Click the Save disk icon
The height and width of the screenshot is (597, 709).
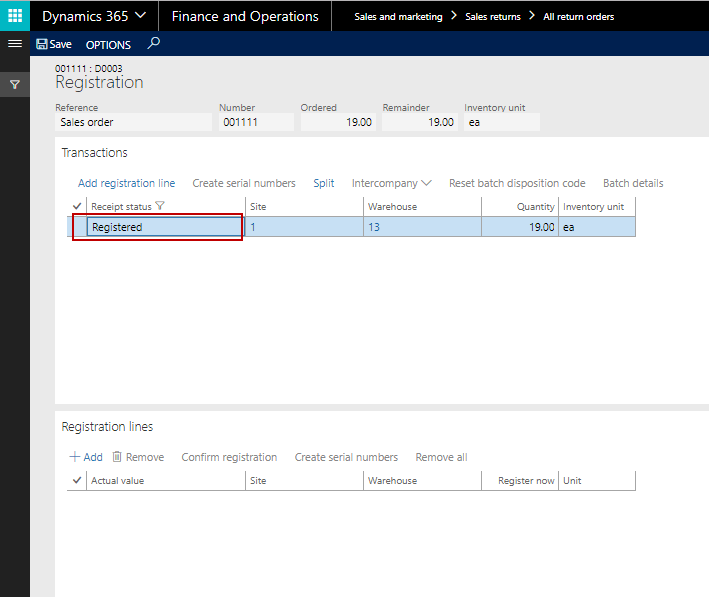42,44
